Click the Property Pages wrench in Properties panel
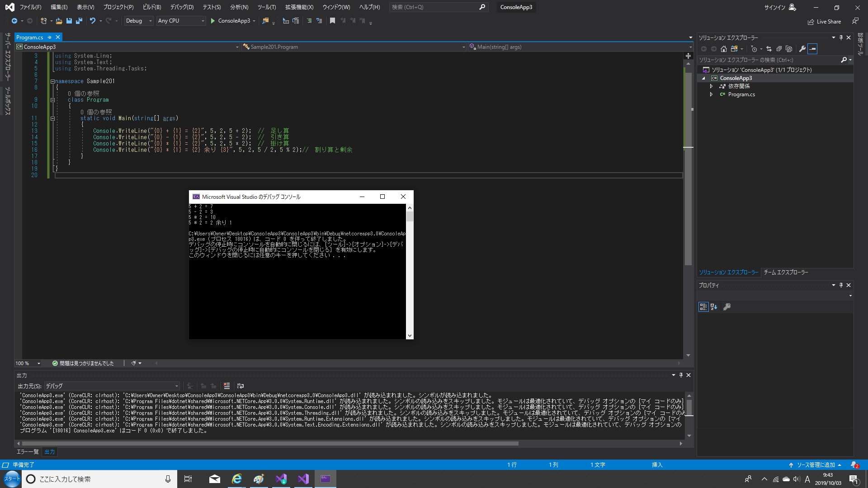The height and width of the screenshot is (488, 868). (727, 307)
